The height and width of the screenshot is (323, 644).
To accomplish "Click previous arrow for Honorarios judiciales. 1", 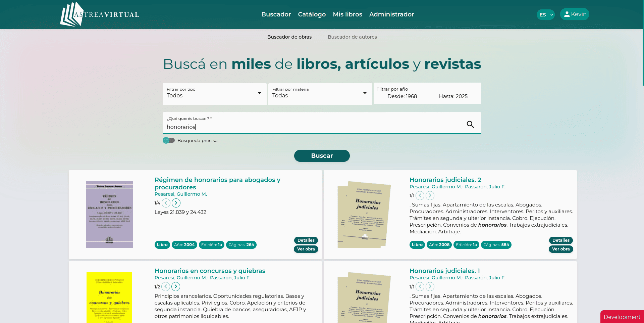I will click(x=420, y=286).
